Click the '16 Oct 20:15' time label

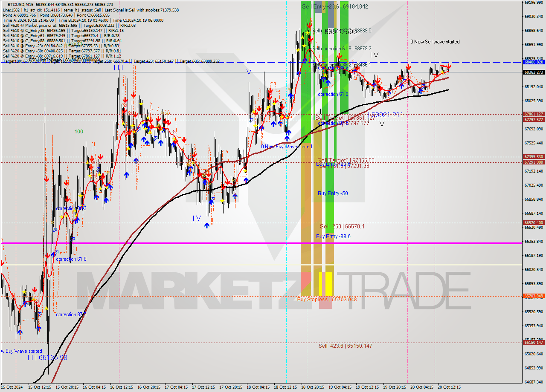click(149, 388)
